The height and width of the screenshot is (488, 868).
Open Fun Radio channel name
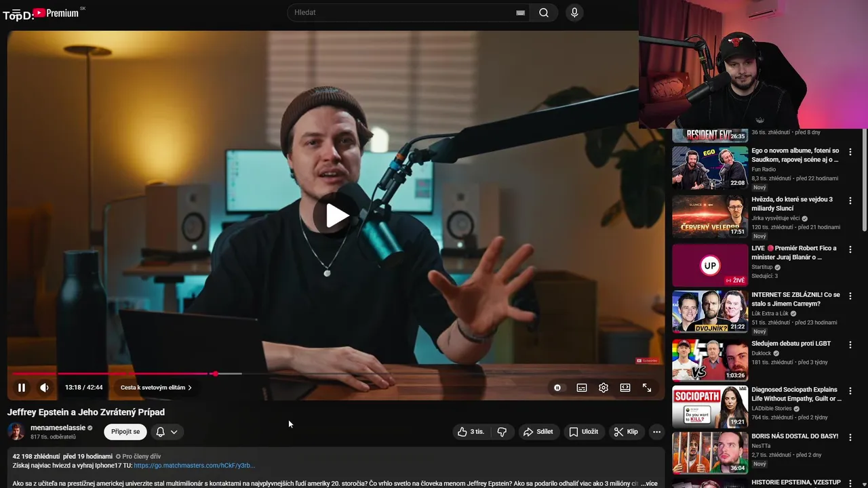764,169
